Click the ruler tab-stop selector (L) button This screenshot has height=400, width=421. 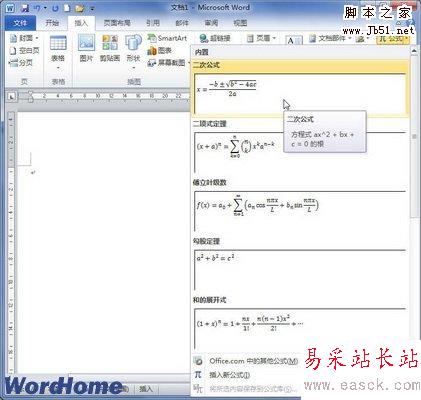click(12, 97)
